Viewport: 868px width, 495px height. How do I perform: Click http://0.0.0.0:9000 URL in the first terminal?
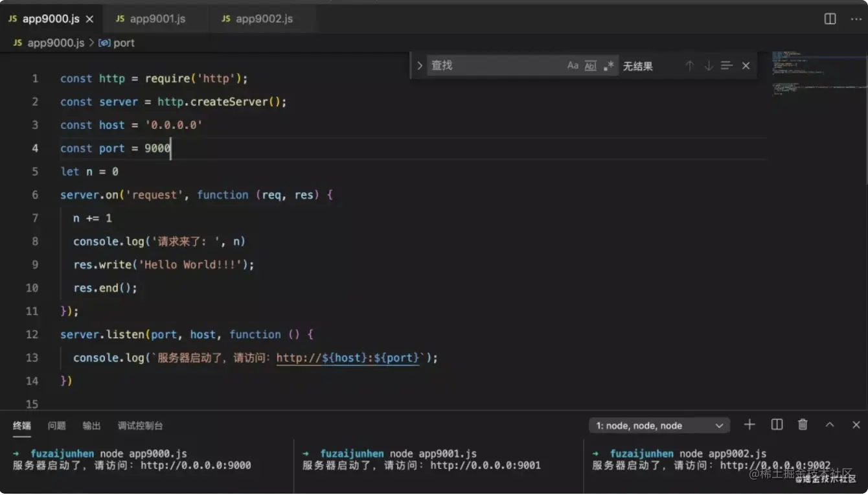(x=196, y=465)
